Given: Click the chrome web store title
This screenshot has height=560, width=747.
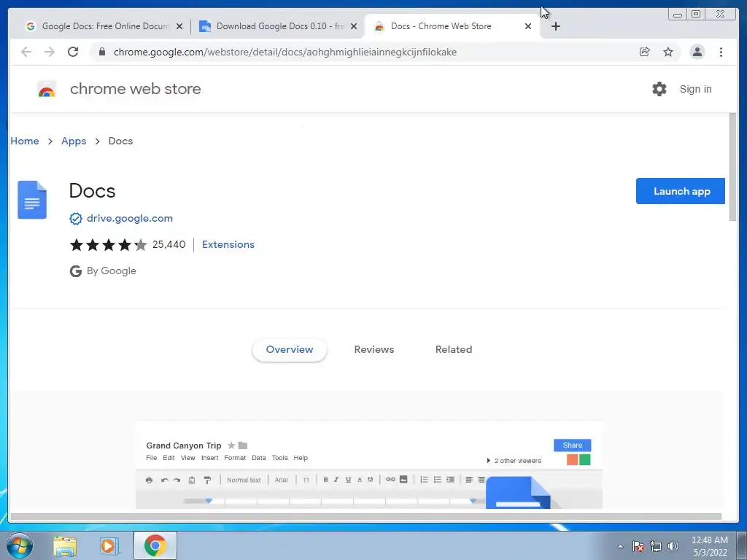Looking at the screenshot, I should 135,89.
